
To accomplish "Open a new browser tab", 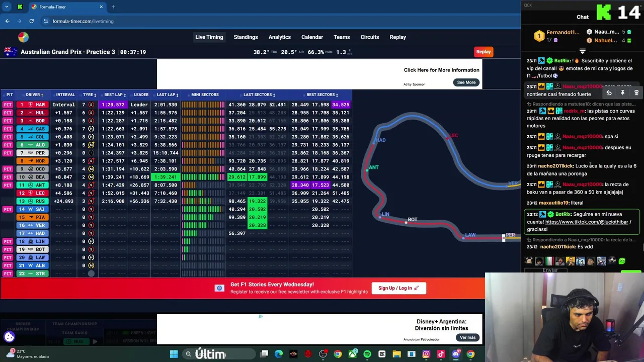I will pos(113,7).
